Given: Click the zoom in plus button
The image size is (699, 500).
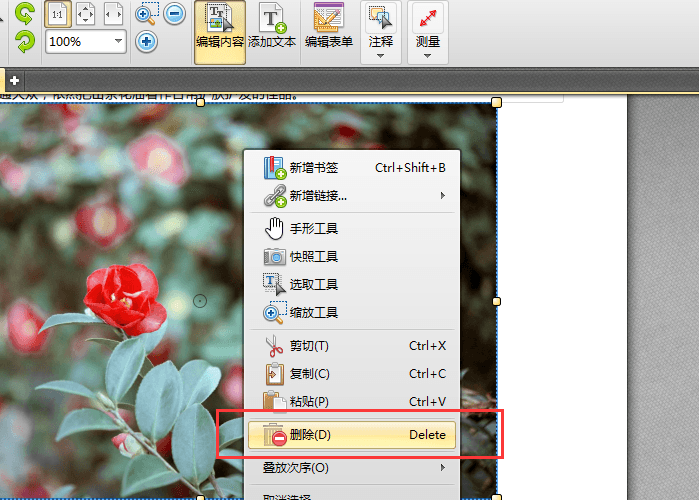Looking at the screenshot, I should (146, 42).
